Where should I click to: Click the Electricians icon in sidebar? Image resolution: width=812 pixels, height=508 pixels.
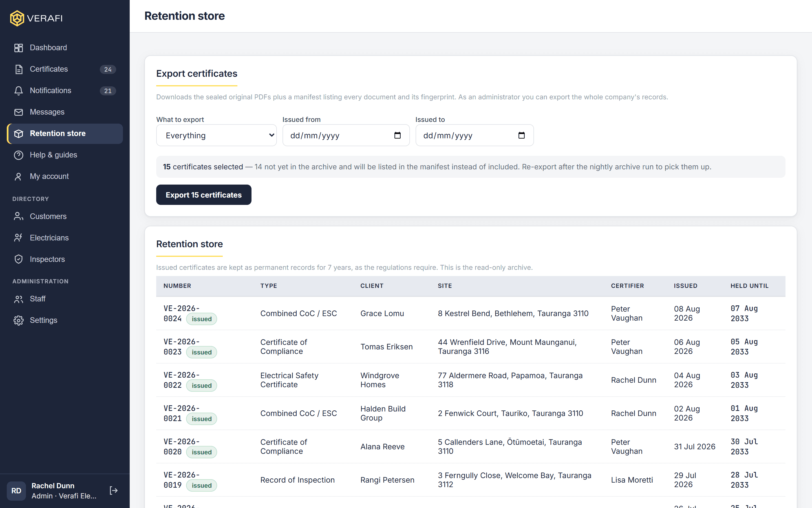[18, 238]
